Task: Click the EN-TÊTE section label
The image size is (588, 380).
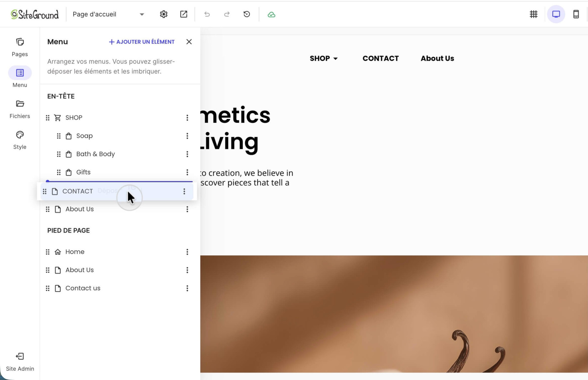Action: pos(61,96)
